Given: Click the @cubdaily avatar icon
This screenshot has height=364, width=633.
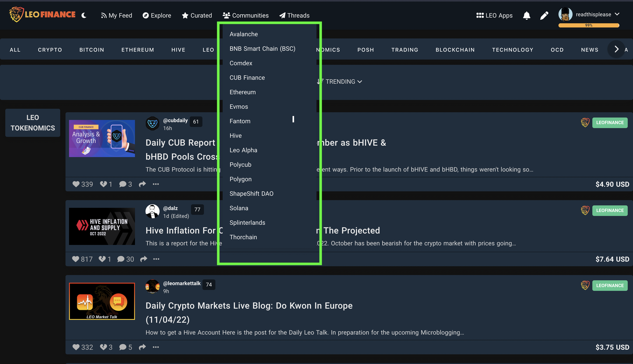Looking at the screenshot, I should (153, 123).
